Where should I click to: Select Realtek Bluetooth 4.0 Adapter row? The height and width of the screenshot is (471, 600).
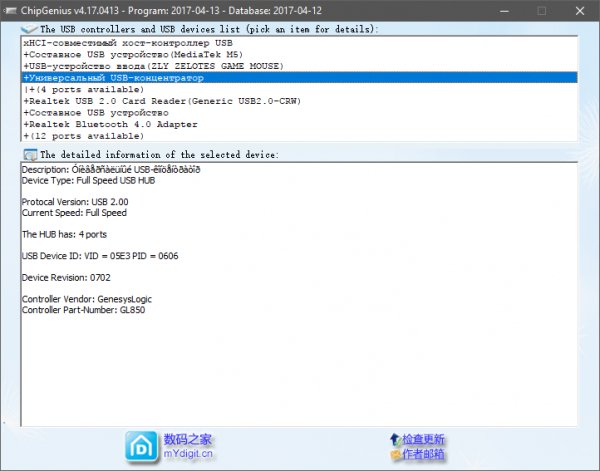pyautogui.click(x=299, y=124)
